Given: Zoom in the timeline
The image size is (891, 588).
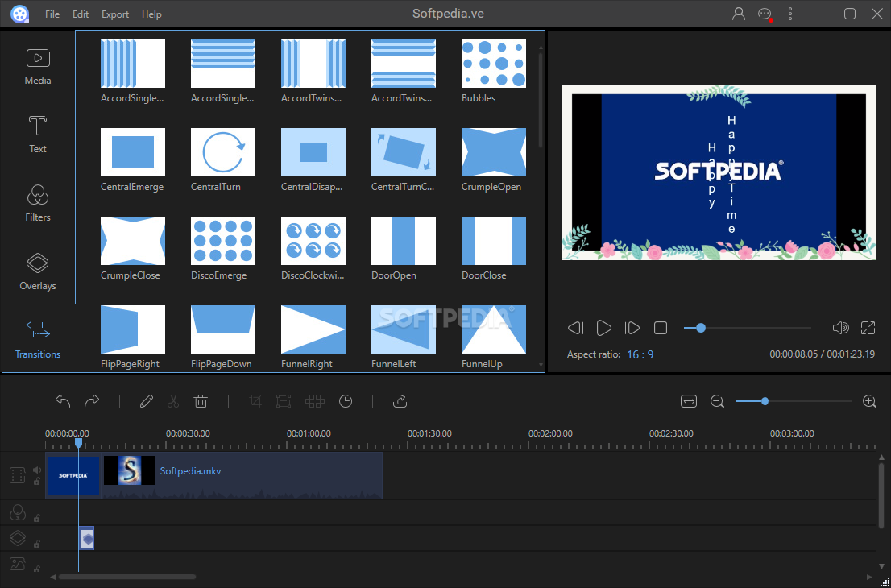Looking at the screenshot, I should point(869,401).
